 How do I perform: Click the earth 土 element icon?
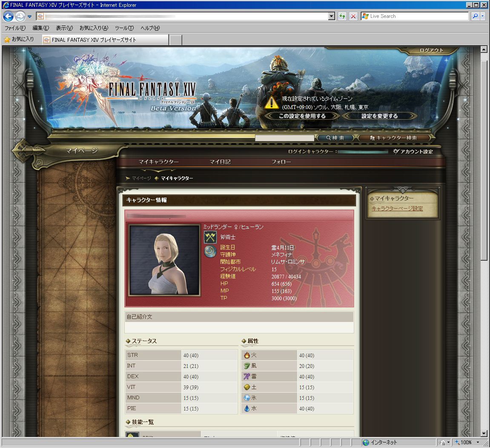pos(247,387)
